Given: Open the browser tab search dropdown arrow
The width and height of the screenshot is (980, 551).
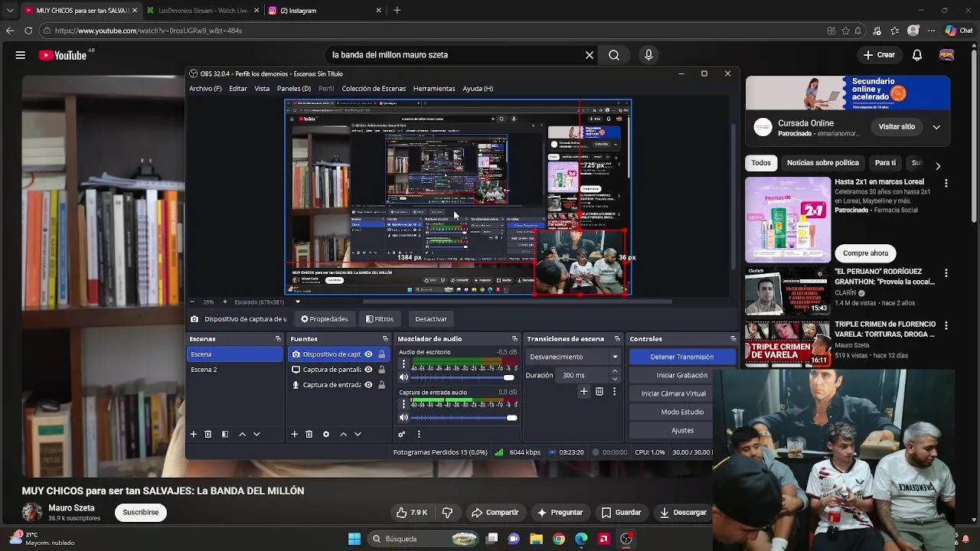Looking at the screenshot, I should click(10, 11).
